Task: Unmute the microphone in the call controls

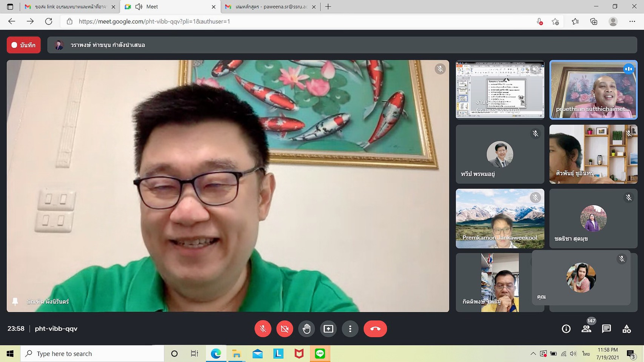Action: pyautogui.click(x=263, y=329)
